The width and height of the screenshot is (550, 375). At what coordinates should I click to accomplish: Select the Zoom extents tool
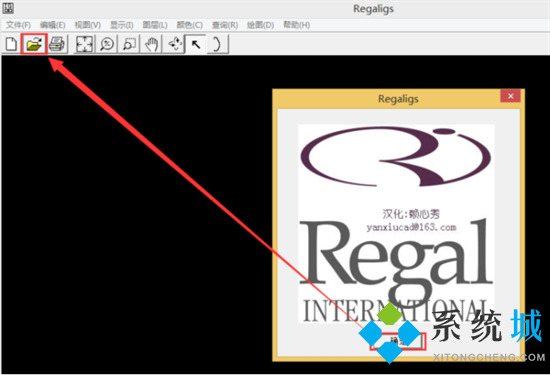pyautogui.click(x=84, y=44)
